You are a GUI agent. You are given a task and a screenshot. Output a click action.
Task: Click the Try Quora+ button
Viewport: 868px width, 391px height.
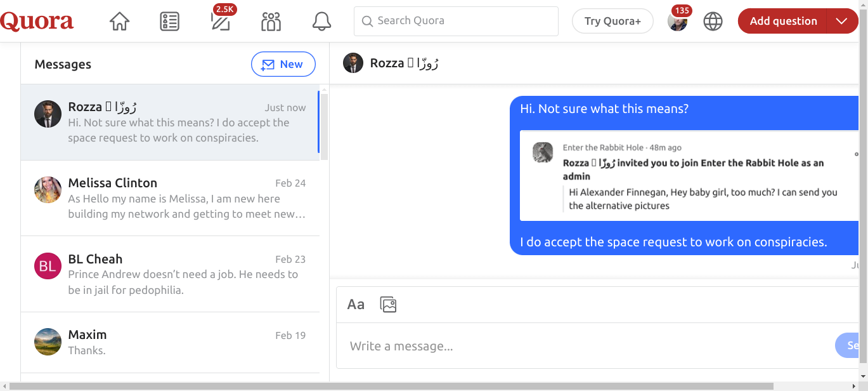click(612, 21)
